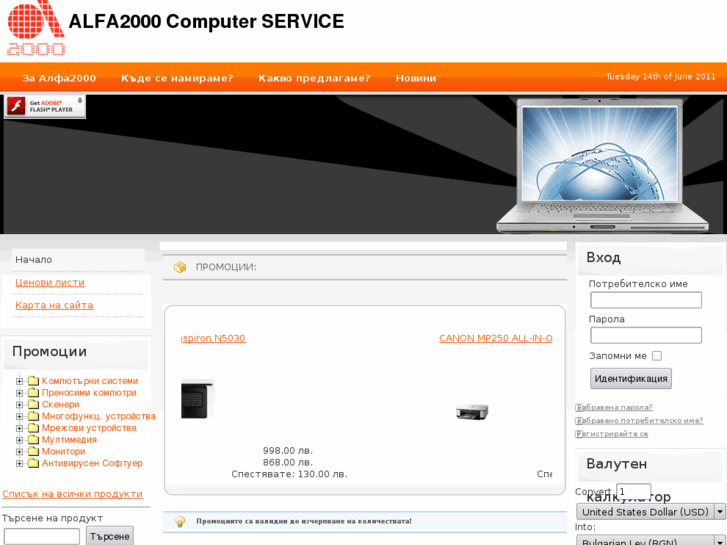Expand the Мултимедия tree node

tap(19, 440)
